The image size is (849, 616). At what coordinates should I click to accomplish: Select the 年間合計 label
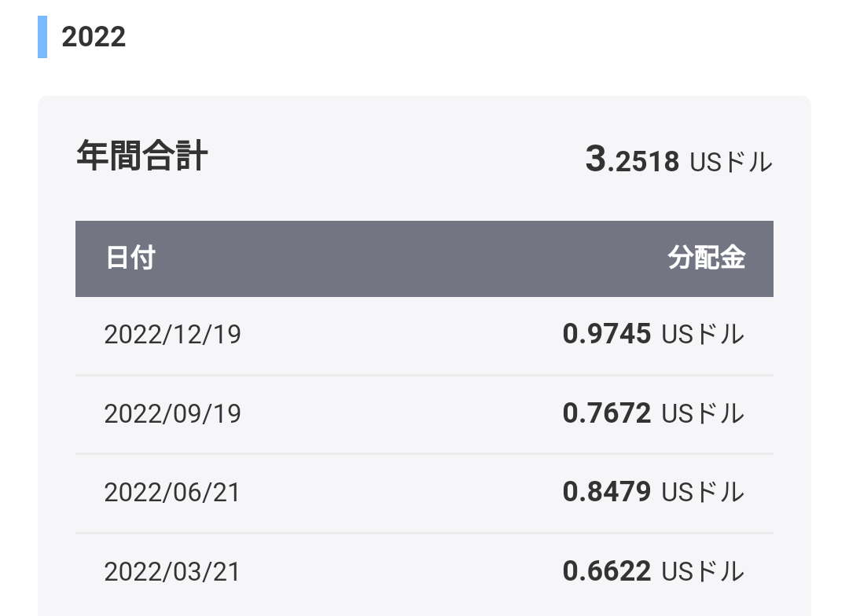[141, 156]
